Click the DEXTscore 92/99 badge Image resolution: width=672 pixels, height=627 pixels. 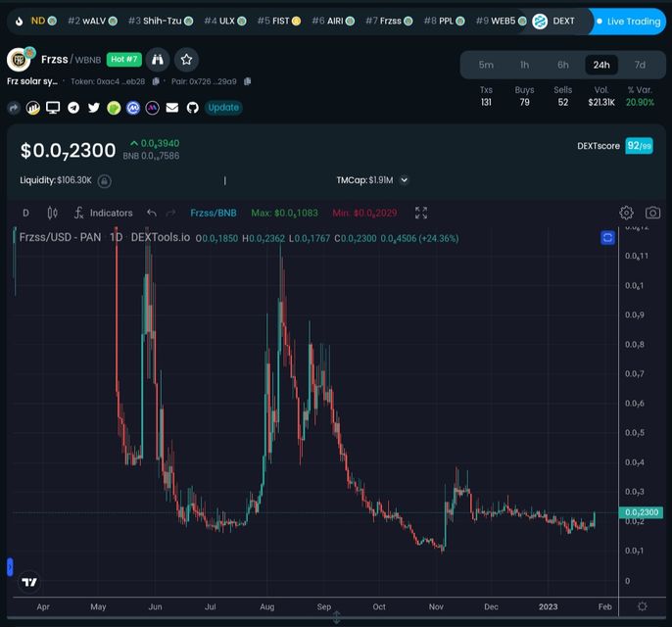pos(639,146)
